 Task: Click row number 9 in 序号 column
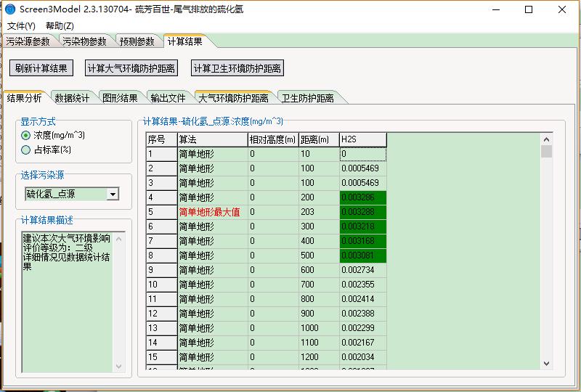click(162, 270)
